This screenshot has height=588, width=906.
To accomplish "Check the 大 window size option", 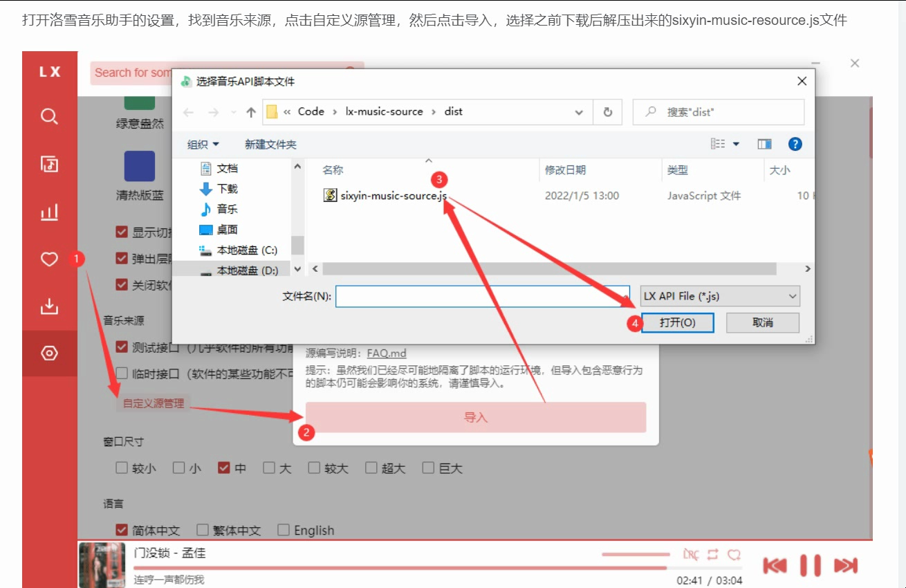I will (x=269, y=468).
